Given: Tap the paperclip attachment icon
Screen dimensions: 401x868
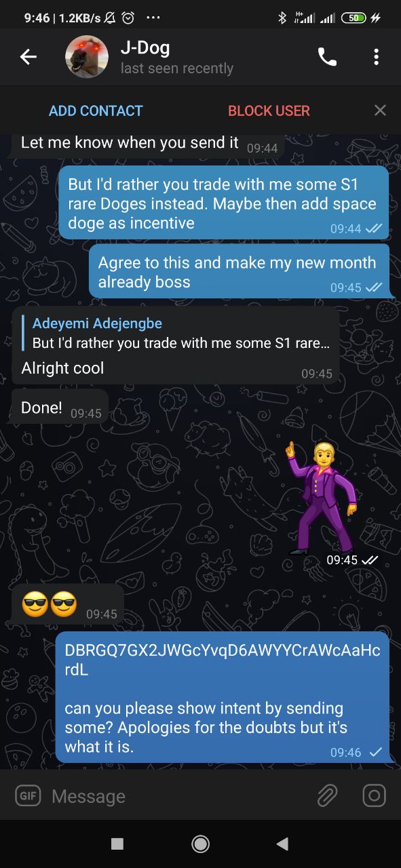Looking at the screenshot, I should tap(327, 795).
